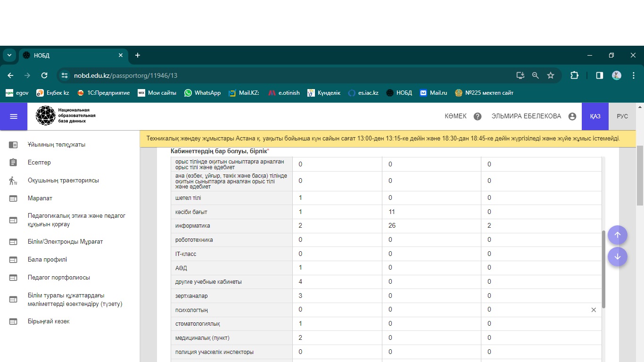Bookmark this page with star icon
This screenshot has height=362, width=644.
pyautogui.click(x=551, y=75)
